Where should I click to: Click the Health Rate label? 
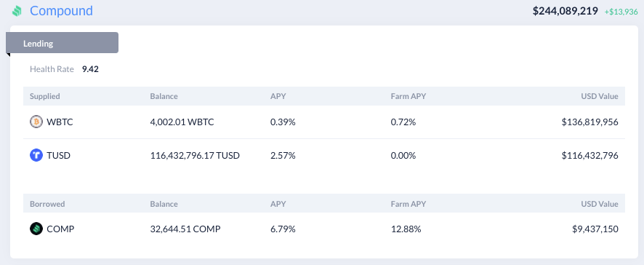(x=52, y=69)
